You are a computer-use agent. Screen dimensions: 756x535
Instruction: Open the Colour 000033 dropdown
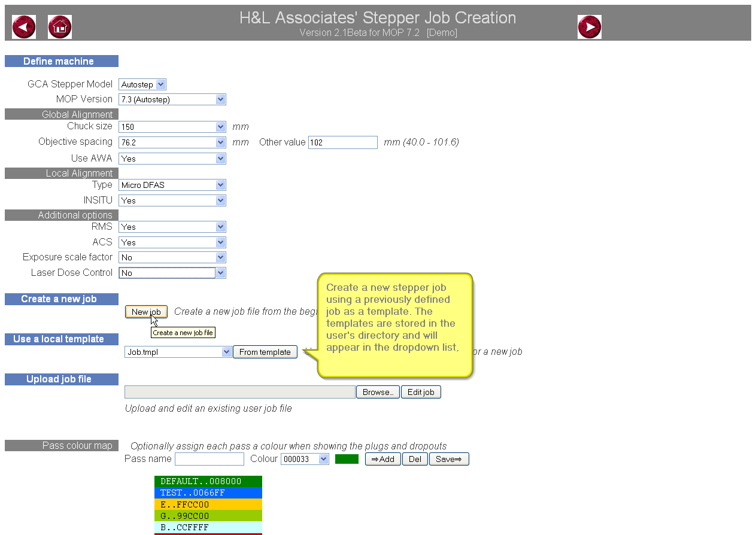(305, 459)
